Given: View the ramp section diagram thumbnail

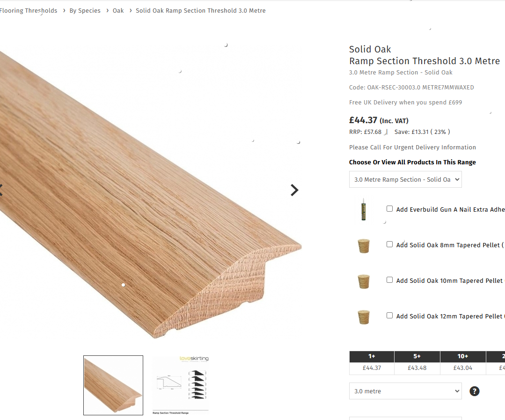Looking at the screenshot, I should click(x=181, y=385).
